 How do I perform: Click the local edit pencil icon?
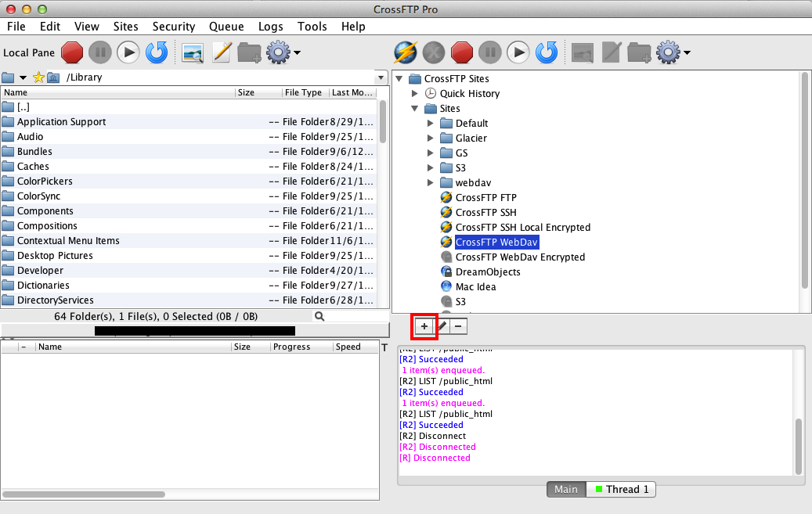coord(222,52)
